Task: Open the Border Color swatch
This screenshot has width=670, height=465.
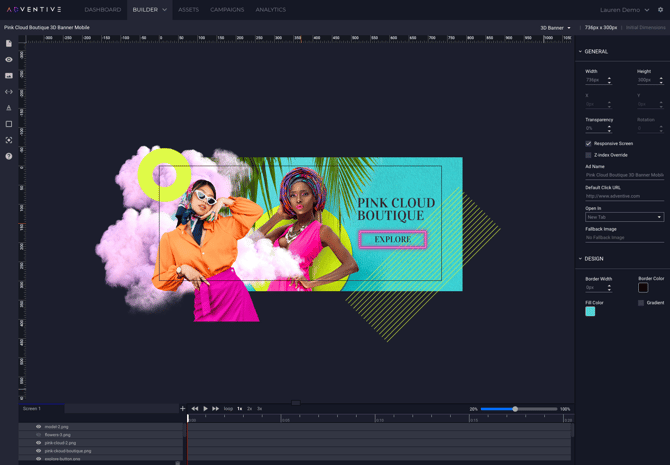Action: coord(643,288)
